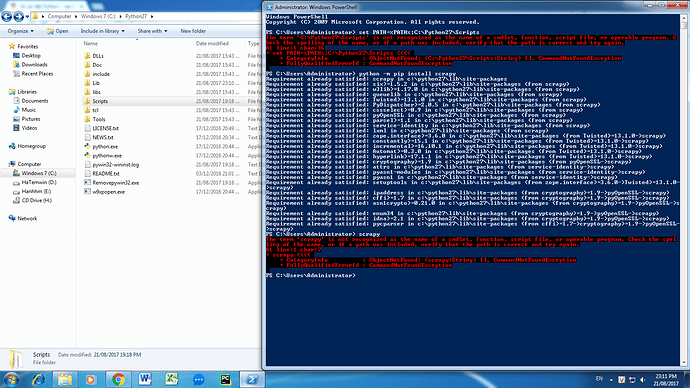This screenshot has width=690, height=388.
Task: Select Downloads under Favorites
Action: click(x=34, y=65)
